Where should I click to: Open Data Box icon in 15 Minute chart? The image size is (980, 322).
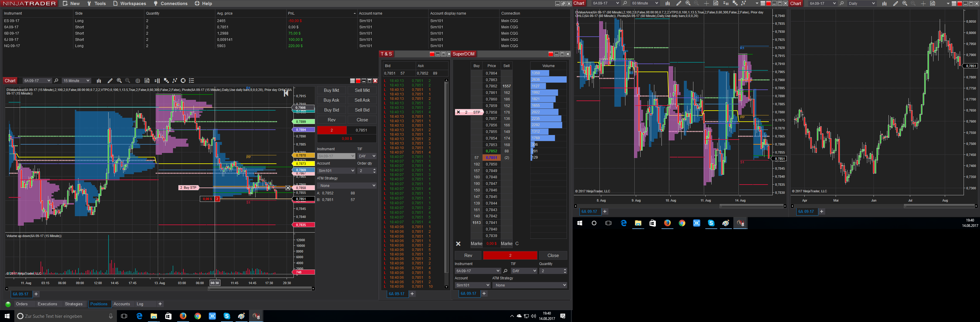pos(147,80)
